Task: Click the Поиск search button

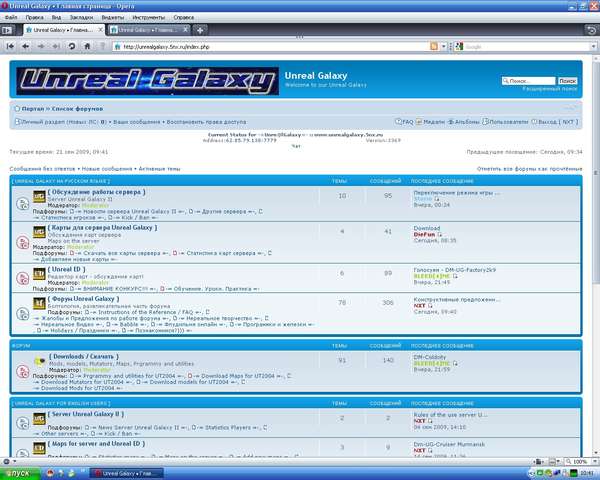Action: (567, 81)
